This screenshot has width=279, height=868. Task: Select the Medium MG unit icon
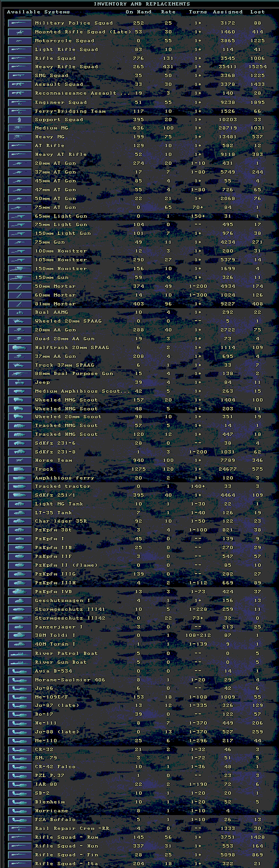(x=20, y=128)
